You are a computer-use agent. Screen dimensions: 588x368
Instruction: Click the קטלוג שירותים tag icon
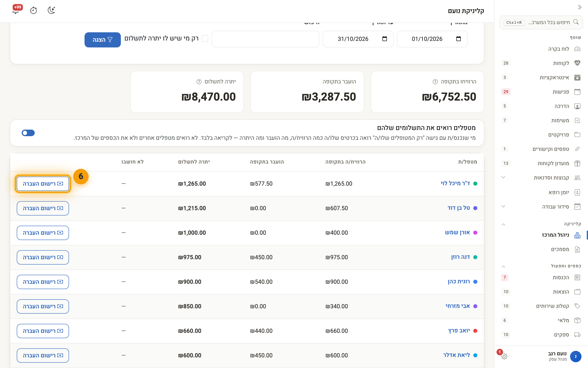coord(577,306)
